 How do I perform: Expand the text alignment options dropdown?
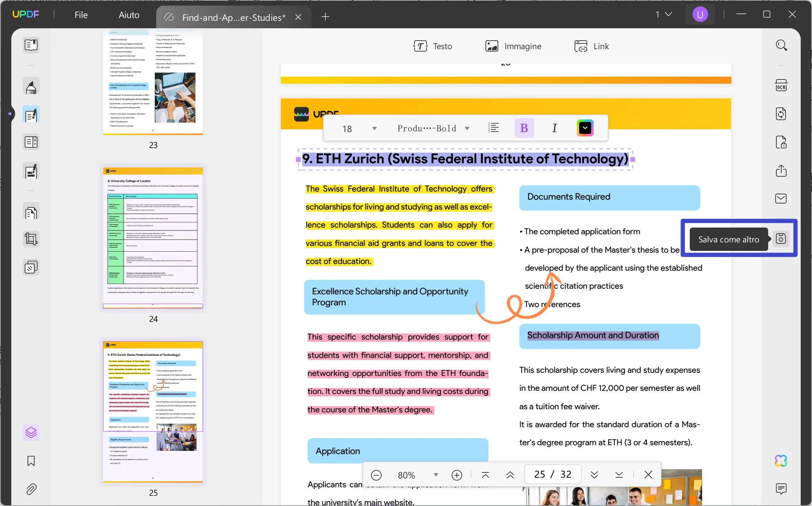click(494, 128)
